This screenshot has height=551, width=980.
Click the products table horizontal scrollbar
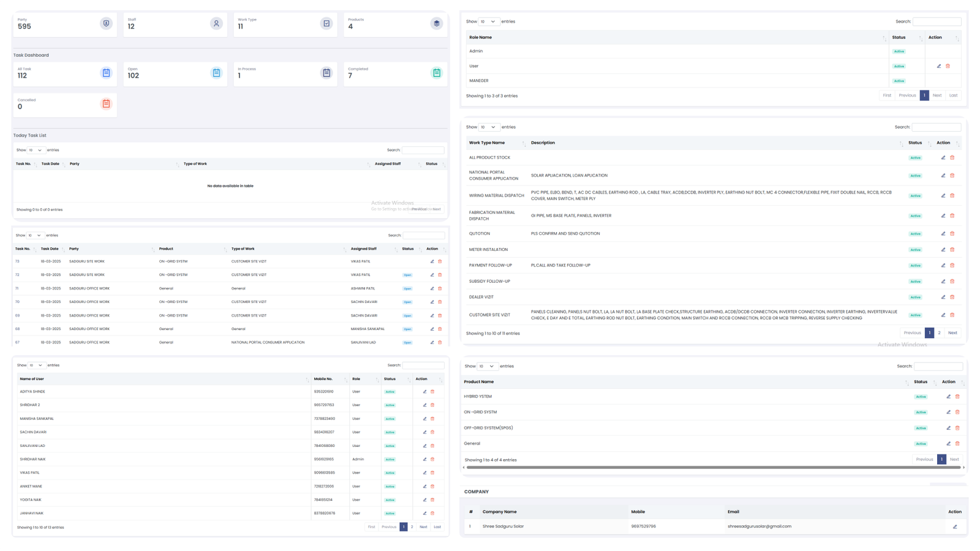click(x=714, y=468)
